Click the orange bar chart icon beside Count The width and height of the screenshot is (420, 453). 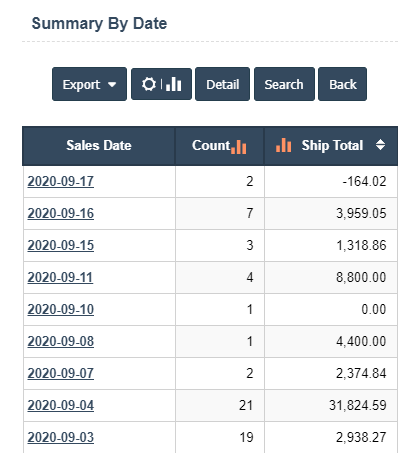point(239,147)
